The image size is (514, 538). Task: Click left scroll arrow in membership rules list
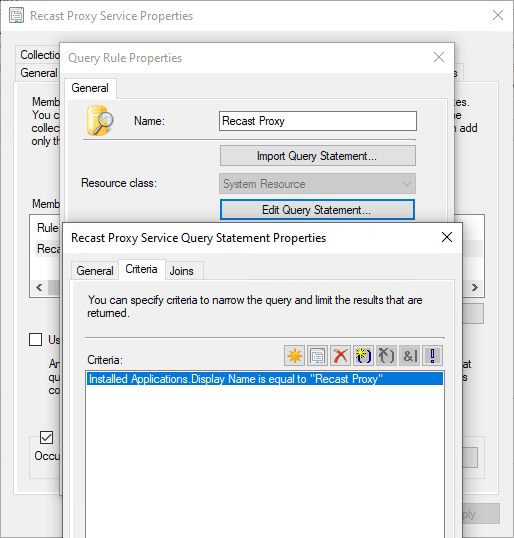(x=39, y=287)
